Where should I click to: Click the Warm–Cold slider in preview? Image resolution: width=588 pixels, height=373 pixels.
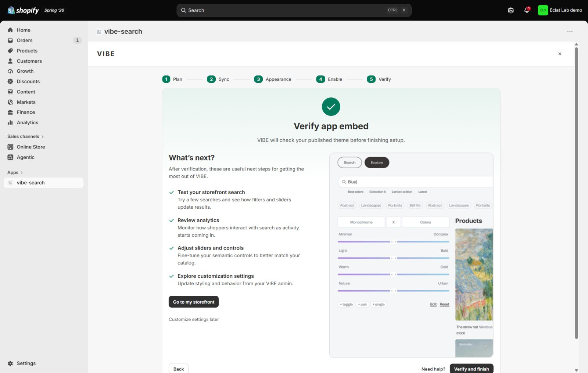(x=393, y=275)
